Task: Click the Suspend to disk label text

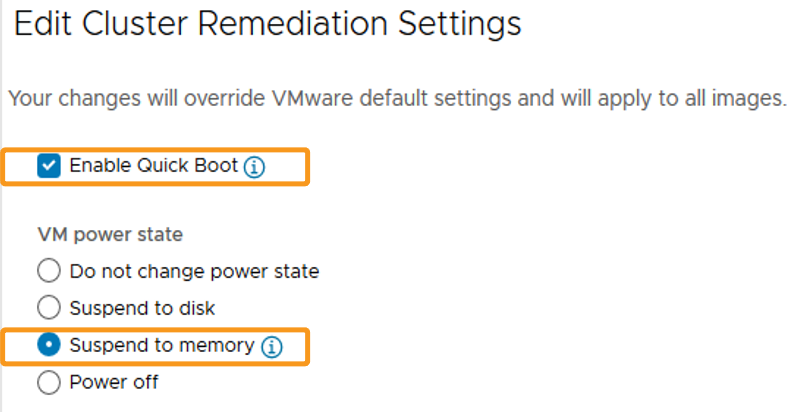Action: (142, 308)
